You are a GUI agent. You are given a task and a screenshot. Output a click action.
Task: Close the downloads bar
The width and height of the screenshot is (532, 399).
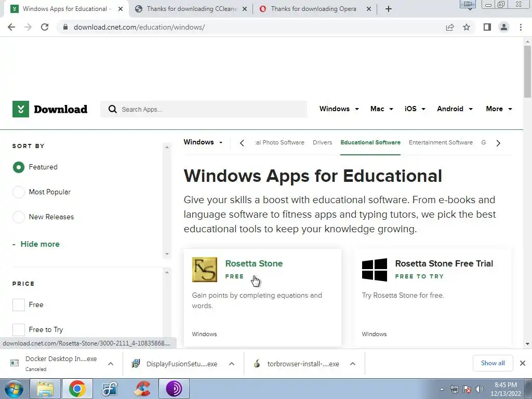523,363
